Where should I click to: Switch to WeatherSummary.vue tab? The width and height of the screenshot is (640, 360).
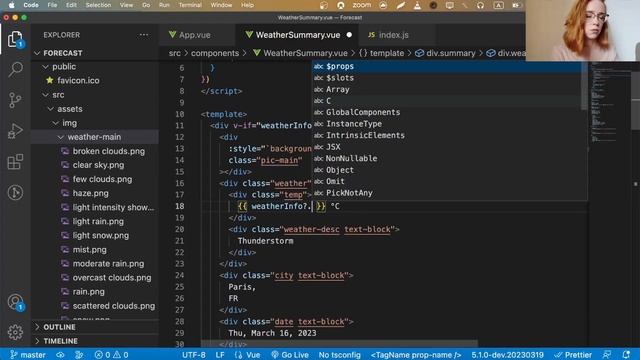298,35
